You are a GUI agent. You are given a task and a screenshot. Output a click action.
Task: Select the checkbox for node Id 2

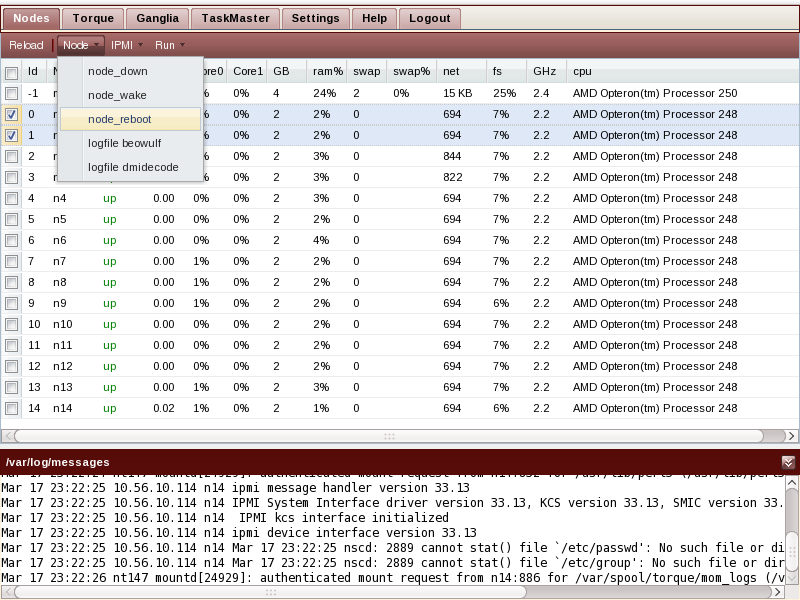pyautogui.click(x=11, y=157)
